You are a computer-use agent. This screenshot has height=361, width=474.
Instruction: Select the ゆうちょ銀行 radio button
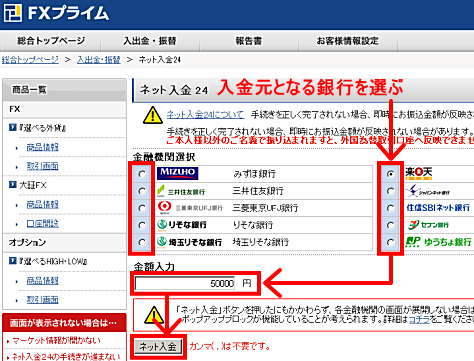coord(391,242)
